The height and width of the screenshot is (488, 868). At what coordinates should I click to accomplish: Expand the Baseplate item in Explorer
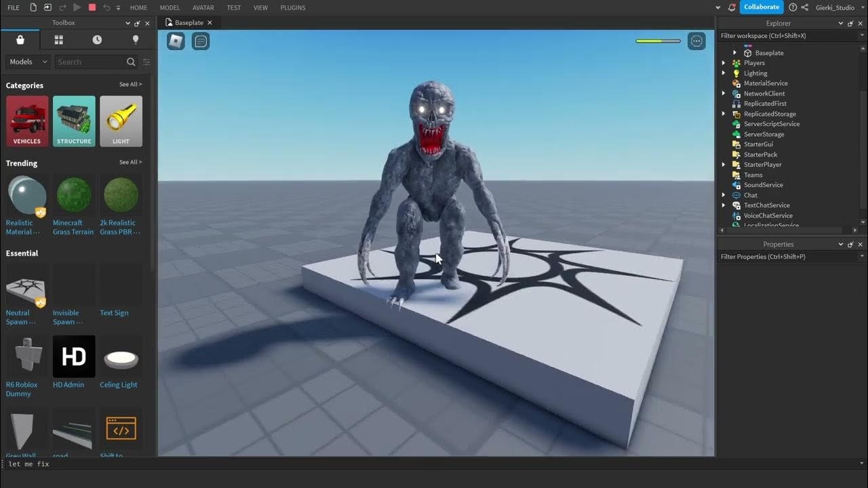tap(734, 53)
